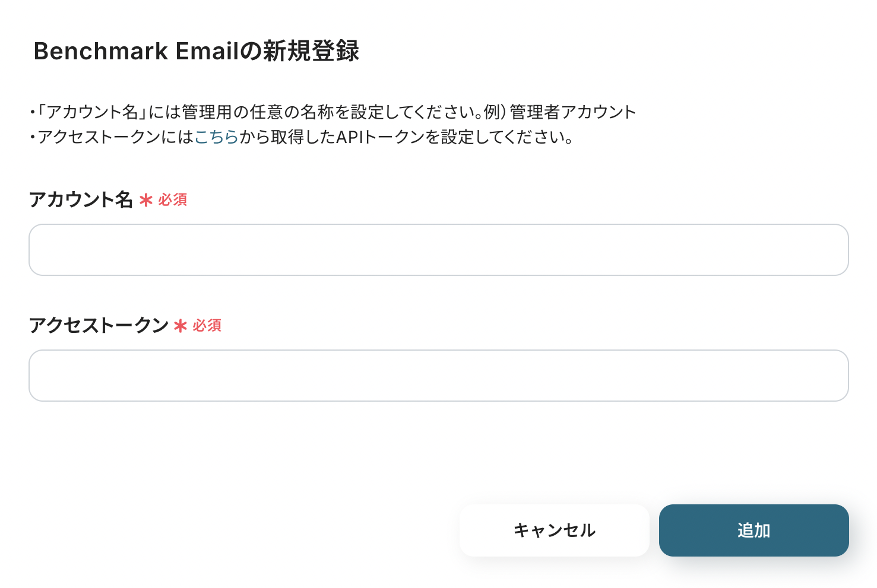This screenshot has height=588, width=877.
Task: Click the 例) text in first instruction
Action: pyautogui.click(x=494, y=112)
